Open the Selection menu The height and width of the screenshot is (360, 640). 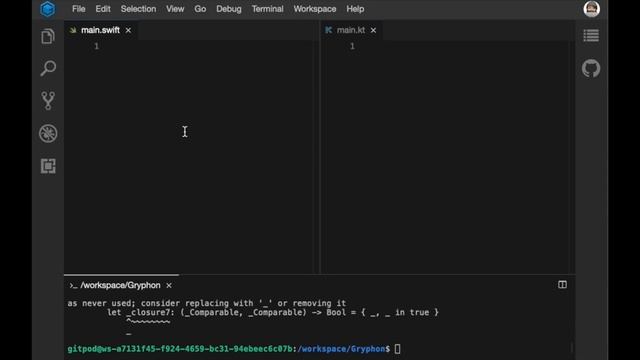click(x=138, y=9)
